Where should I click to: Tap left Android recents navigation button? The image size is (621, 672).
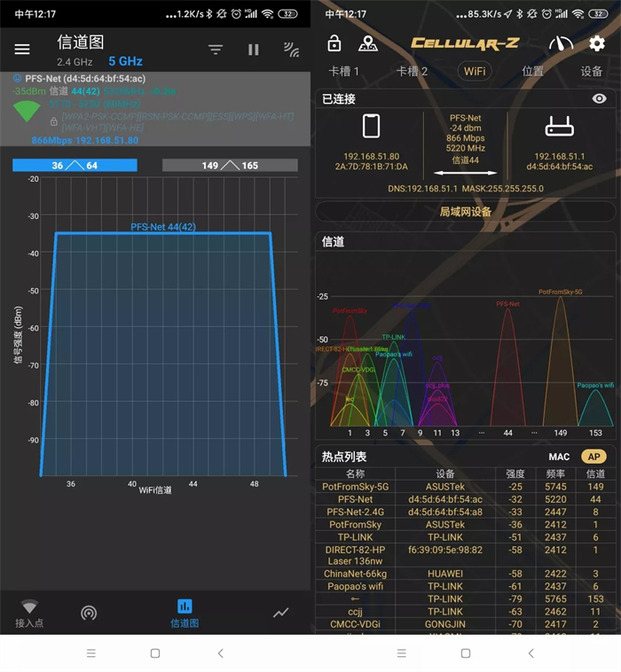[x=90, y=653]
